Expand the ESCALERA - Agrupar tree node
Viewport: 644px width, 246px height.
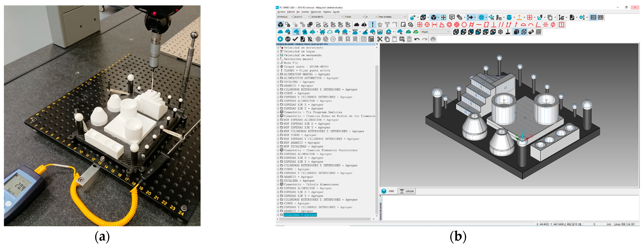[x=278, y=82]
